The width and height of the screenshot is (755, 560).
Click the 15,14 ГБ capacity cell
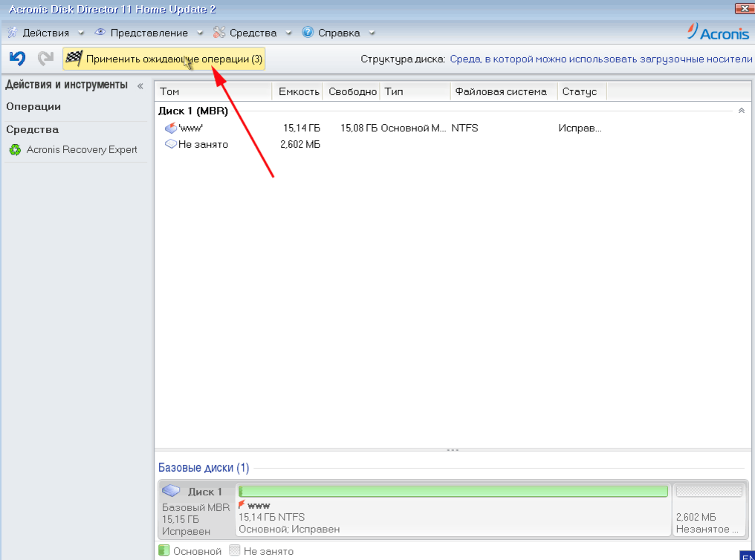click(x=302, y=128)
